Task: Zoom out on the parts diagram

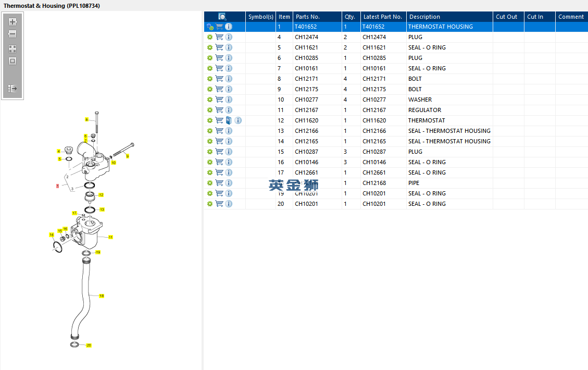Action: point(12,34)
